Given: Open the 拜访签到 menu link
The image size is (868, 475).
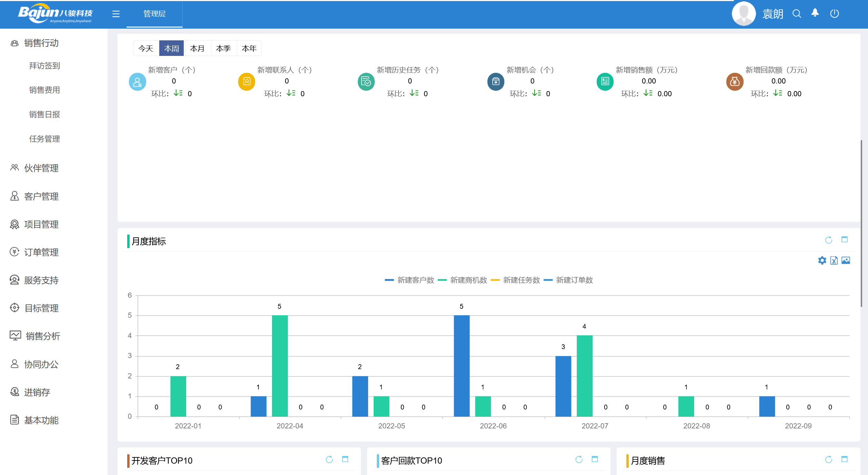Looking at the screenshot, I should [44, 66].
